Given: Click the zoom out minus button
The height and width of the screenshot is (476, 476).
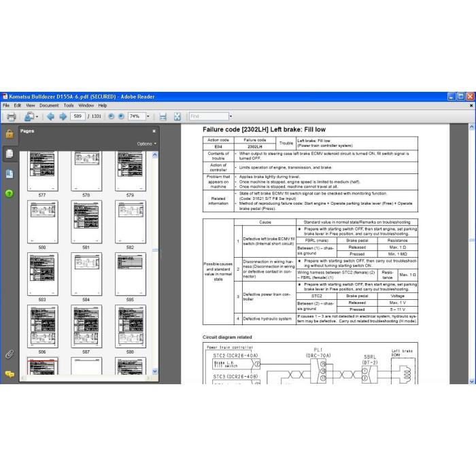Looking at the screenshot, I should [111, 116].
